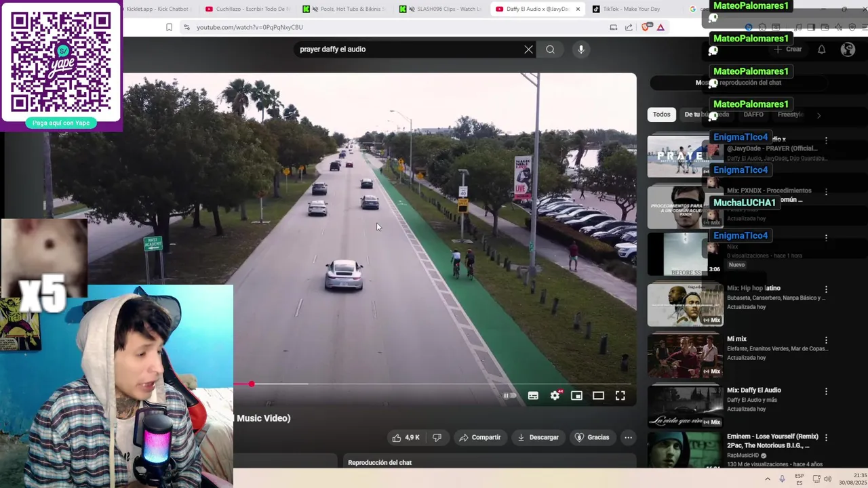
Task: Open network icon in system tray
Action: pos(816,479)
